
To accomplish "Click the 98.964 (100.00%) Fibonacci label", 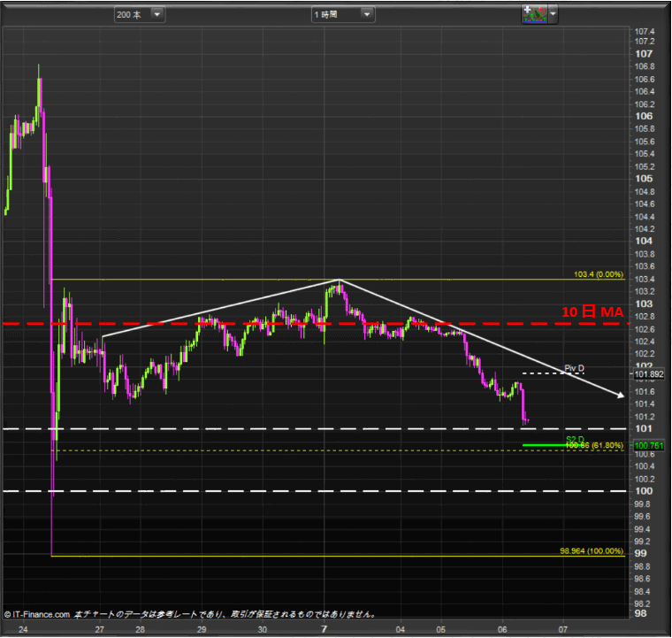I will coord(592,551).
